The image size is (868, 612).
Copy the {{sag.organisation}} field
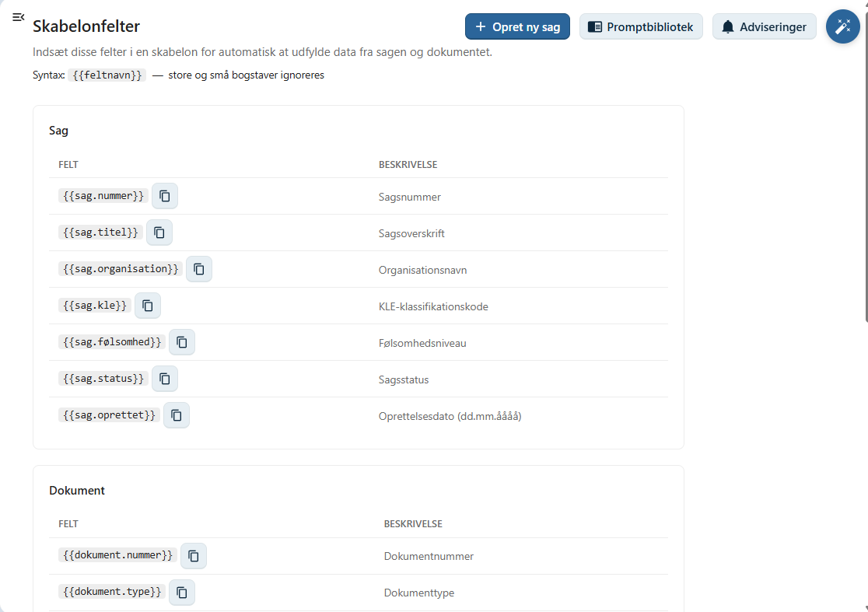point(199,269)
